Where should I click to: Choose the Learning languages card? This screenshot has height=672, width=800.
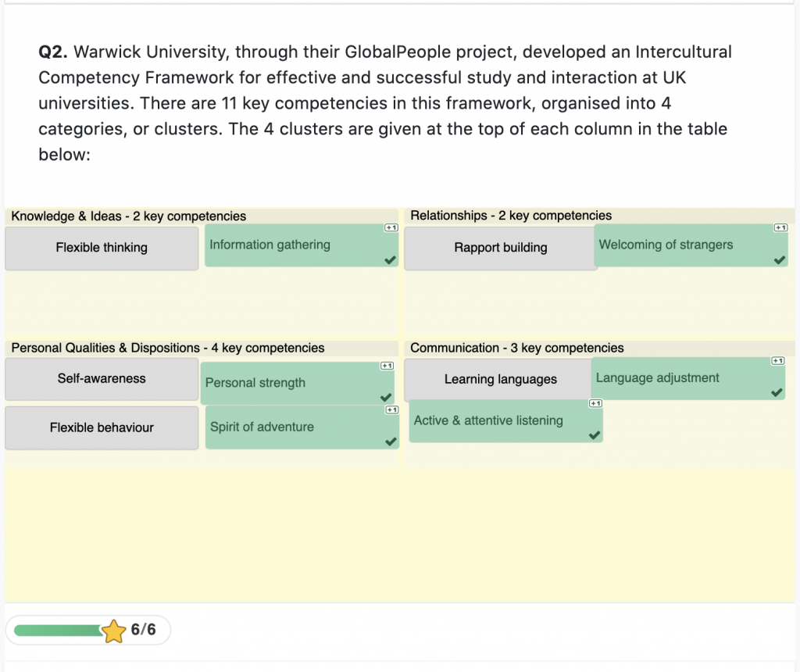pos(500,380)
